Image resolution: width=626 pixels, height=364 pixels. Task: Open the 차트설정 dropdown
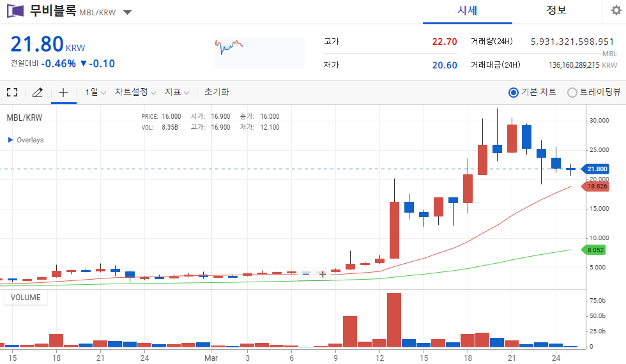(135, 92)
